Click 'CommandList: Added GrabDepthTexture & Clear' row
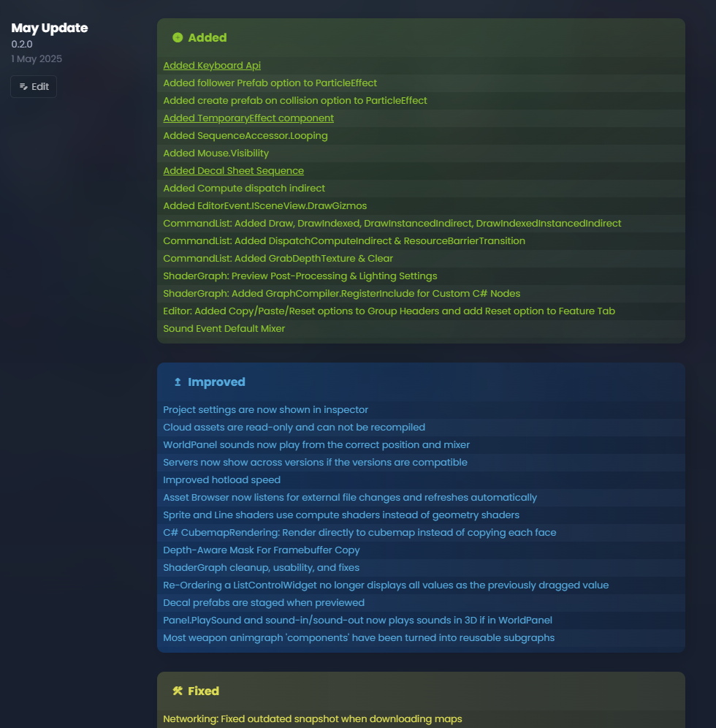Screen dimensions: 716x728 coord(421,259)
